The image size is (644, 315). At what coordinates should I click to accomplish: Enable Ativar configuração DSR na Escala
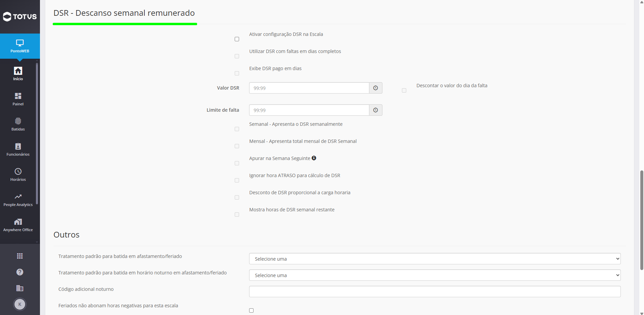(237, 39)
